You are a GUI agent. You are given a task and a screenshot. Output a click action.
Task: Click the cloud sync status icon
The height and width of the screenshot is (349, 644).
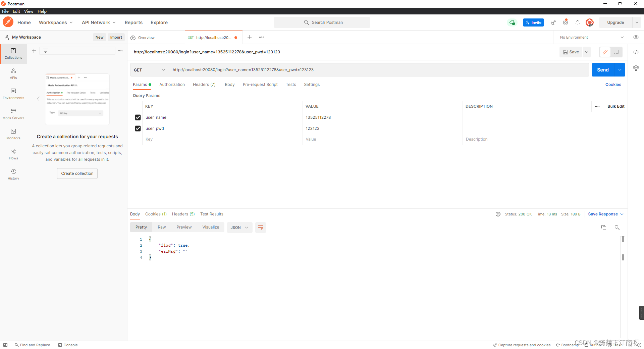tap(512, 22)
